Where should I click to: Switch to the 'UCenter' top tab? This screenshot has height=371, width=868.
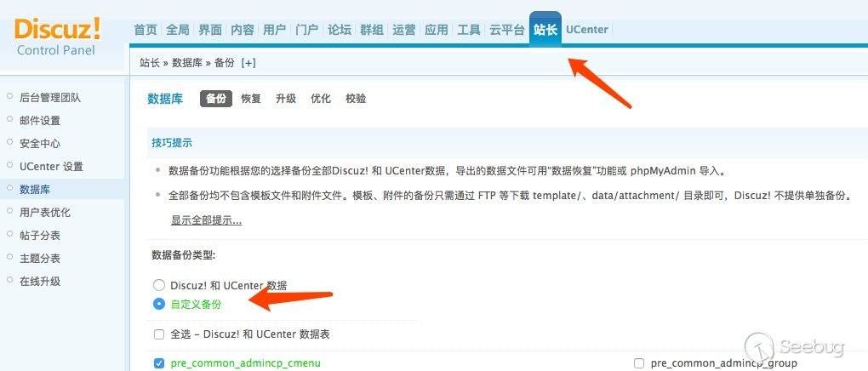587,29
